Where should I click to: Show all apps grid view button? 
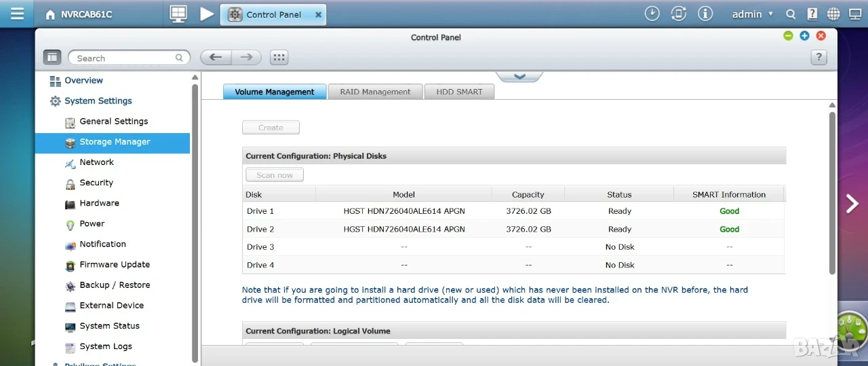coord(279,57)
